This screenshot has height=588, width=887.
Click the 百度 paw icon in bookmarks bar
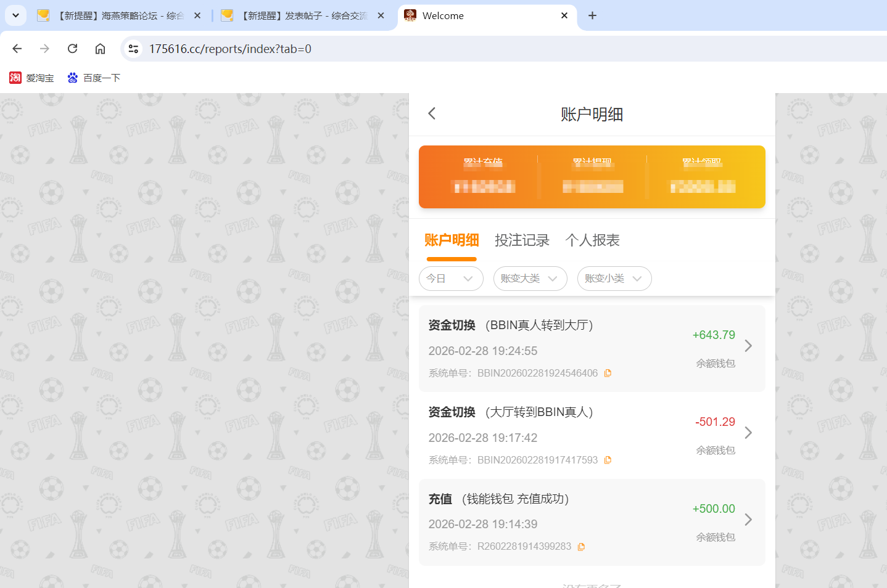[x=72, y=78]
